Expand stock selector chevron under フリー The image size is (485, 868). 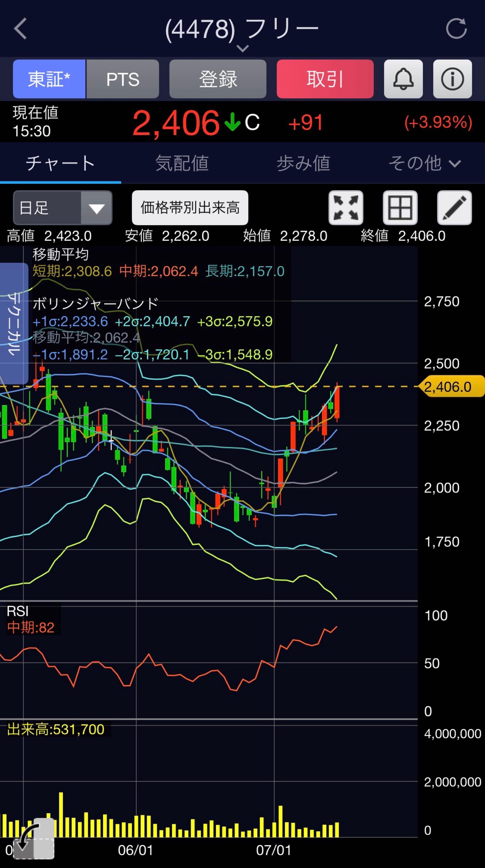(242, 49)
